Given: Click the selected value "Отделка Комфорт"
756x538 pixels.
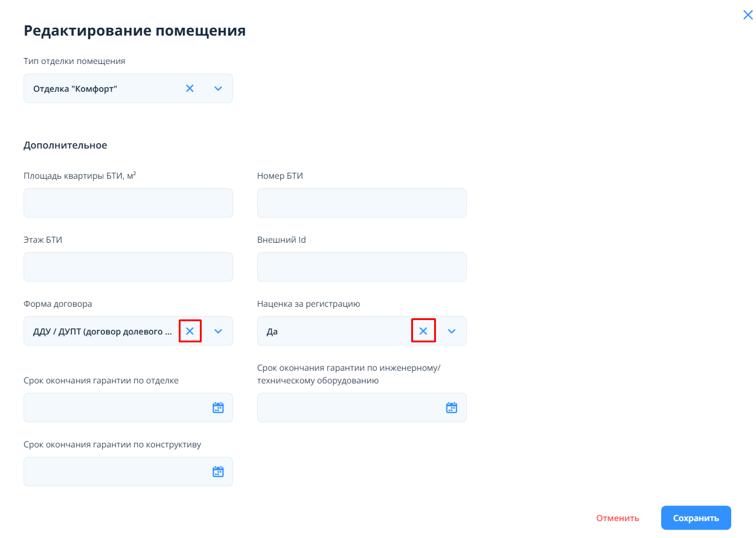Looking at the screenshot, I should tap(75, 89).
